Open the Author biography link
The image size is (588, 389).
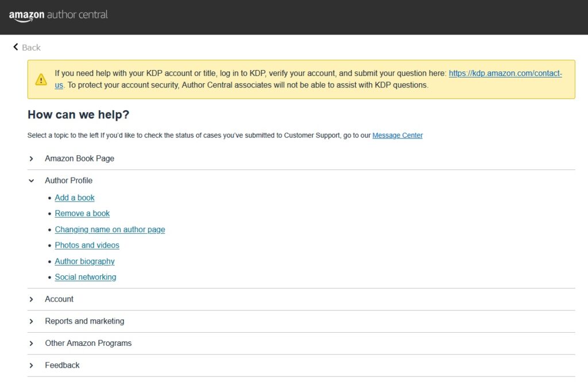click(x=85, y=261)
